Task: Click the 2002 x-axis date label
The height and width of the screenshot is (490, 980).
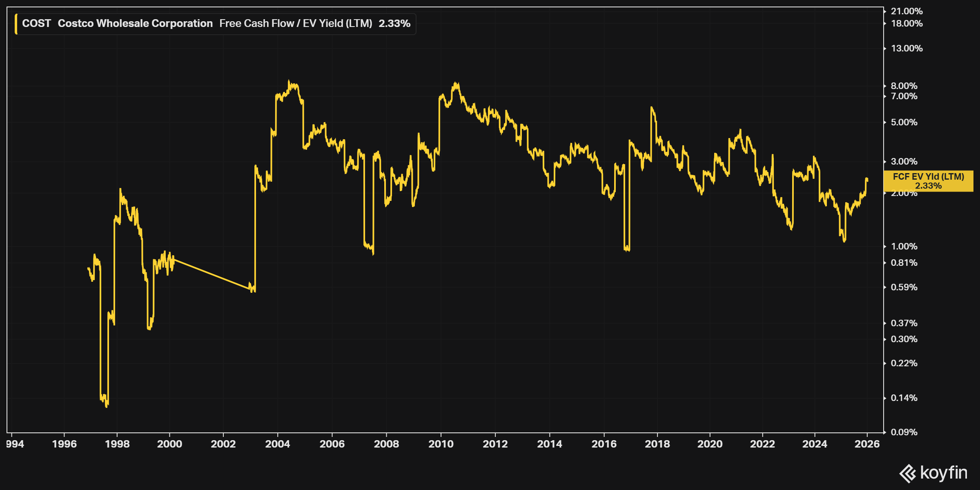Action: click(x=223, y=444)
